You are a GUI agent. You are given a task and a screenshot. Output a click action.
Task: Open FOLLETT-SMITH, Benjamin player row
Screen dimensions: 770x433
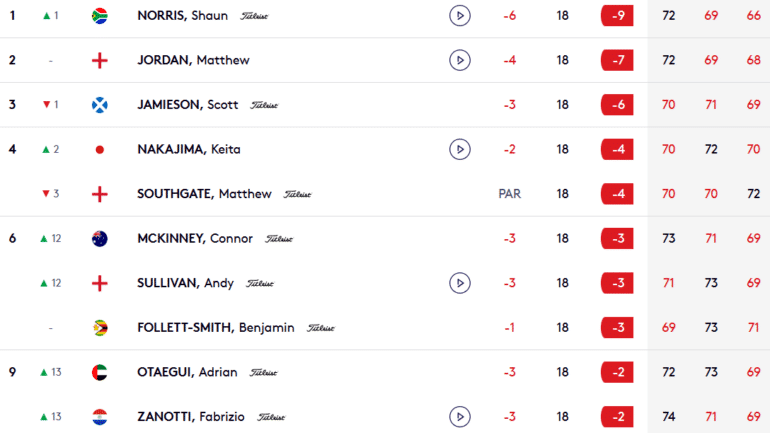click(x=385, y=327)
